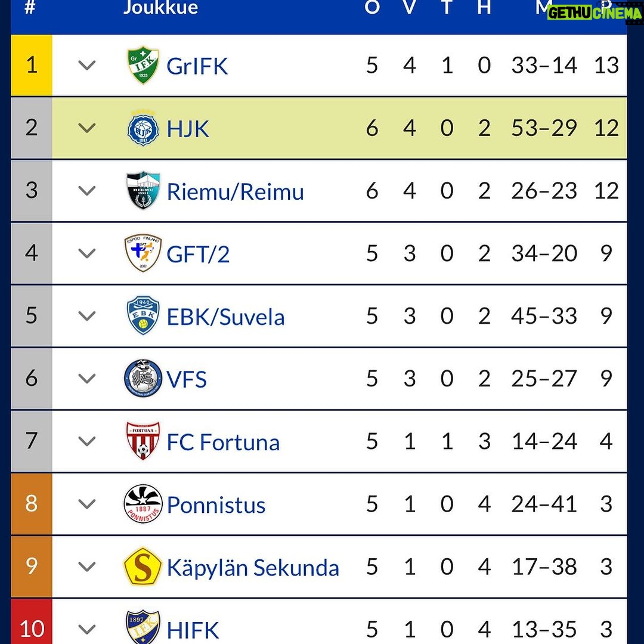The image size is (644, 644).
Task: Click the GETHU CINEMA watermark
Action: tap(594, 13)
